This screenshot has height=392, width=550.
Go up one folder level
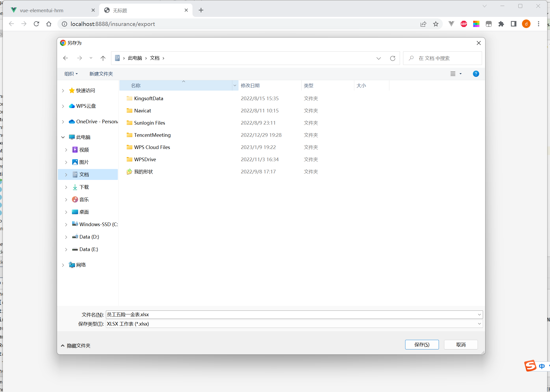103,58
